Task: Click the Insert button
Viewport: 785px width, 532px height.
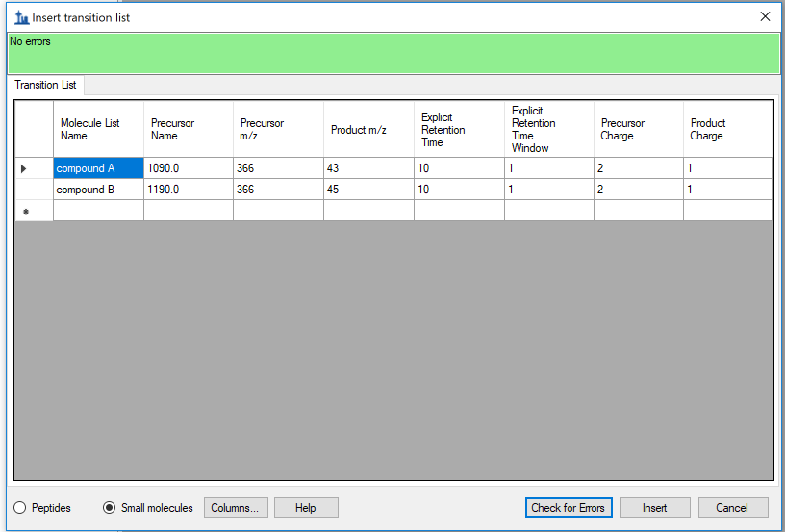Action: pos(654,508)
